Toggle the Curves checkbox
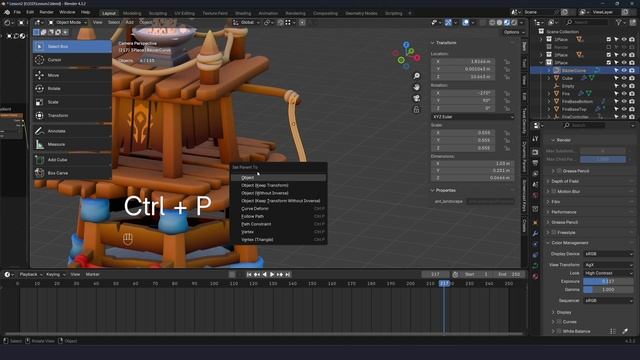Screen dimensions: 640x360 [559, 322]
